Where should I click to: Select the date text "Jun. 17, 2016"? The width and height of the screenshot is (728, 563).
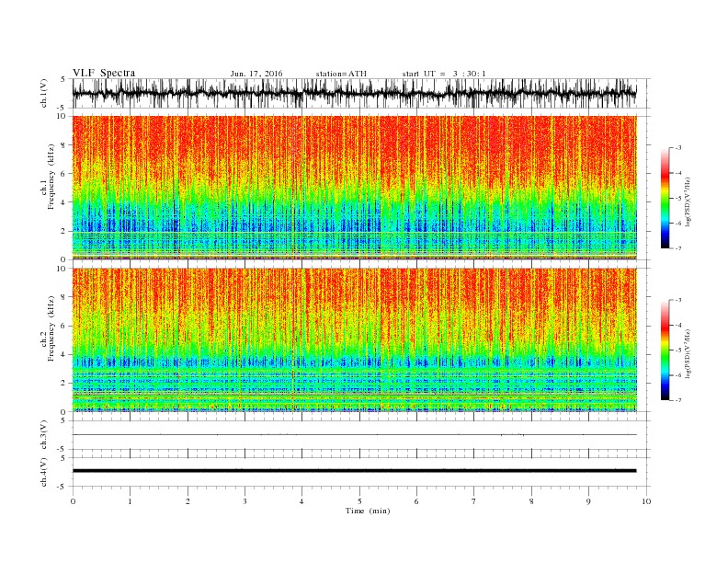[x=256, y=74]
